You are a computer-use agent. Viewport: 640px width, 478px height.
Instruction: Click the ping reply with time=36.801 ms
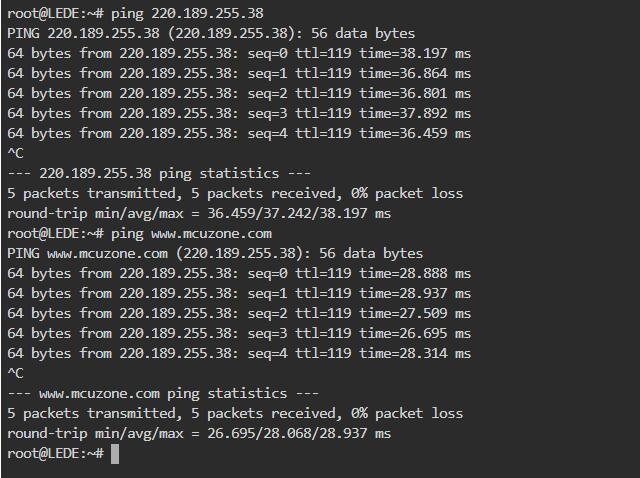[238, 93]
